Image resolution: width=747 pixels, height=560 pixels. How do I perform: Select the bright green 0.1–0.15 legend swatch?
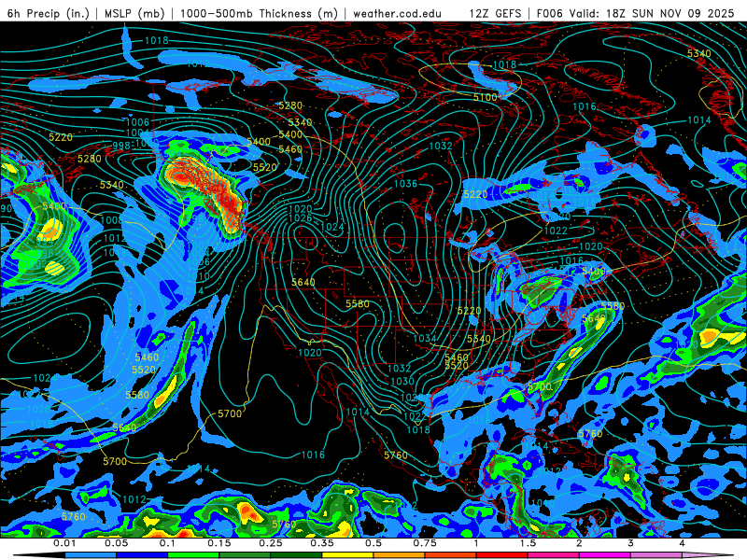(x=193, y=555)
